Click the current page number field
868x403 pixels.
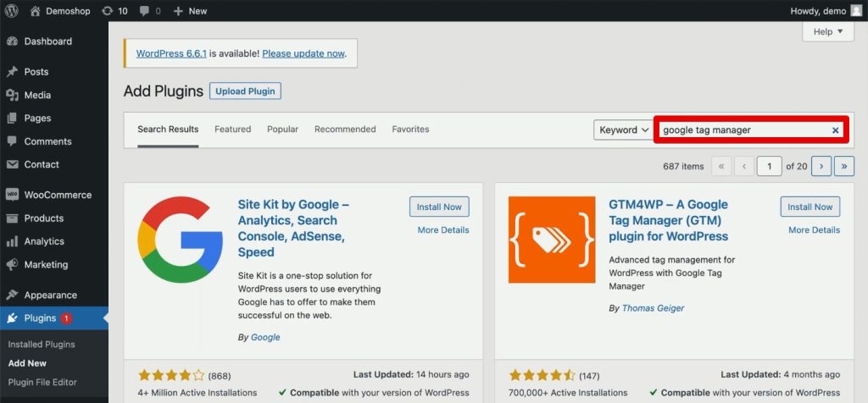coord(769,166)
